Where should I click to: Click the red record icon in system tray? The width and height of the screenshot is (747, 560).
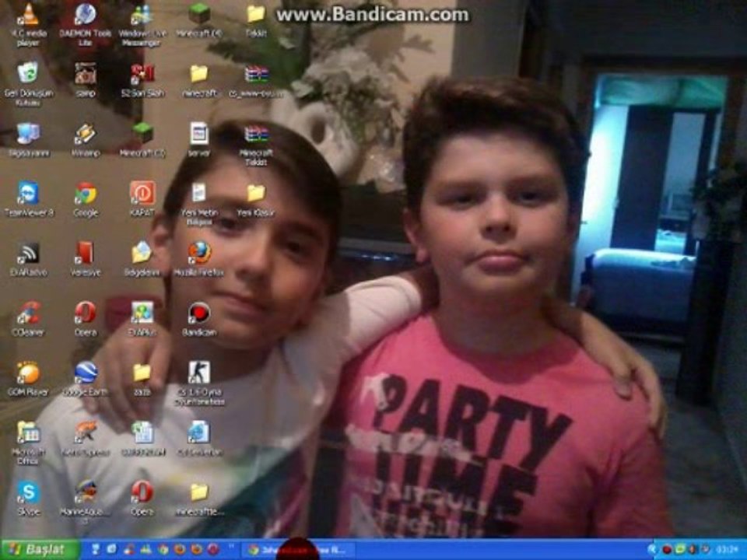667,550
